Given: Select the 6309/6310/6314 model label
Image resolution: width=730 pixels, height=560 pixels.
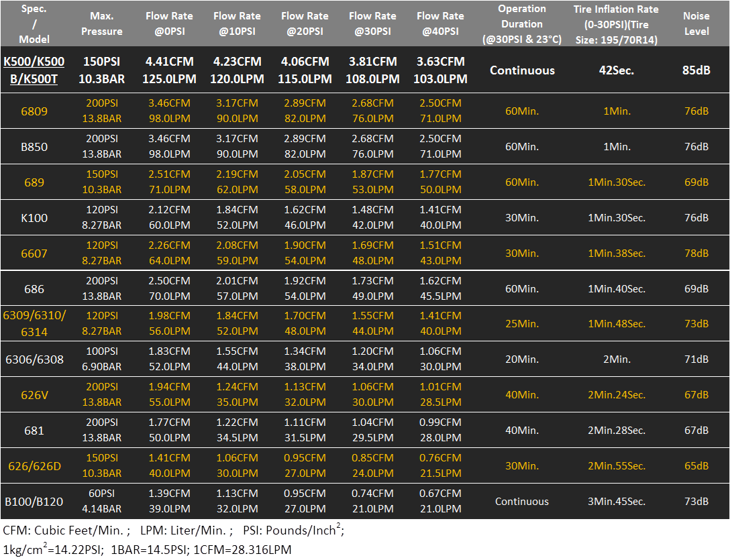Looking at the screenshot, I should tap(34, 323).
